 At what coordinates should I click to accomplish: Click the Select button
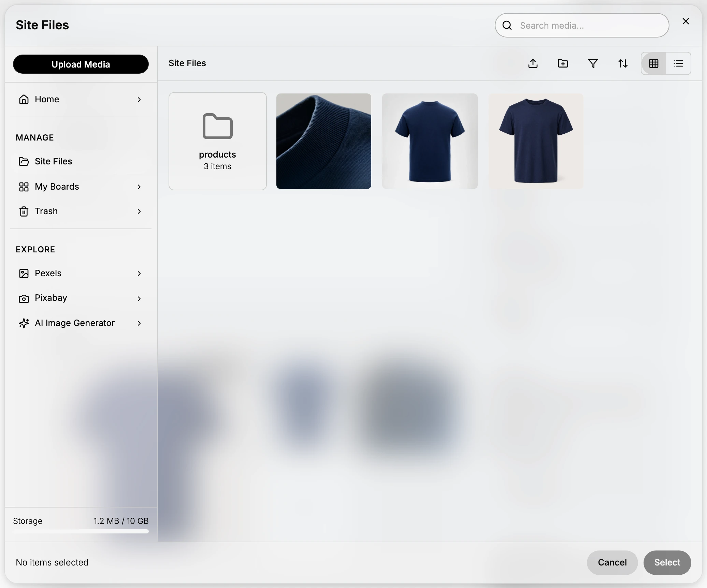(667, 562)
